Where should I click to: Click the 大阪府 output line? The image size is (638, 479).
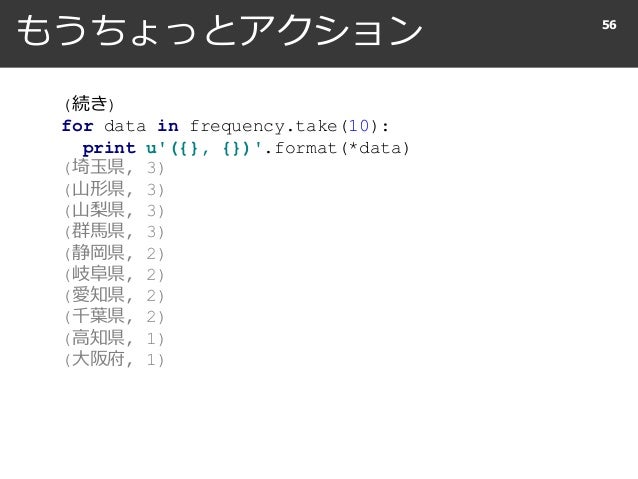tap(114, 359)
